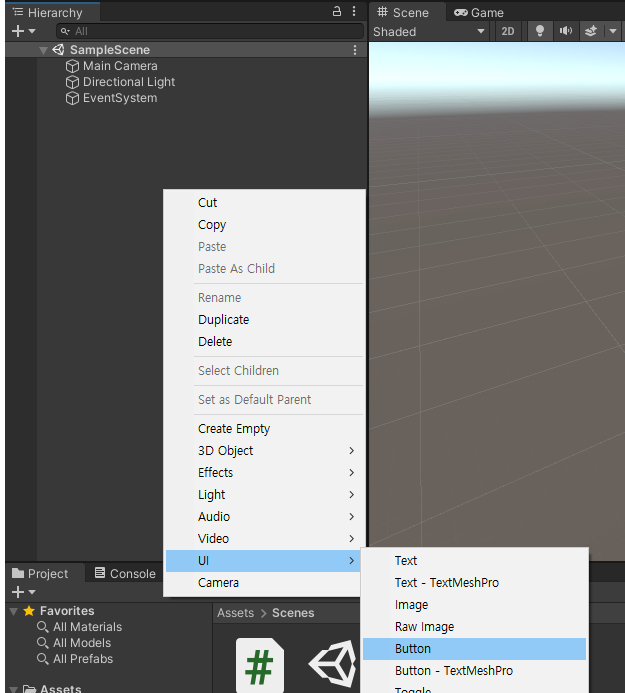Toggle 2D view mode in Scene
This screenshot has width=625, height=693.
(x=507, y=31)
